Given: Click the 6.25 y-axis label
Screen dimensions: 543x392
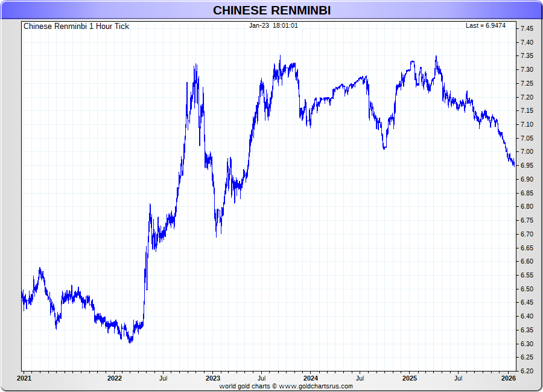Looking at the screenshot, I should 527,357.
